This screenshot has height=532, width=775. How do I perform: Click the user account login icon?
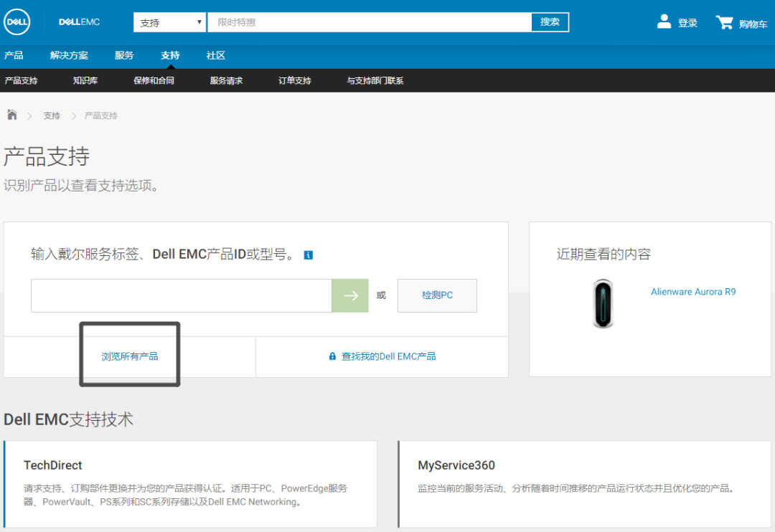pyautogui.click(x=664, y=22)
